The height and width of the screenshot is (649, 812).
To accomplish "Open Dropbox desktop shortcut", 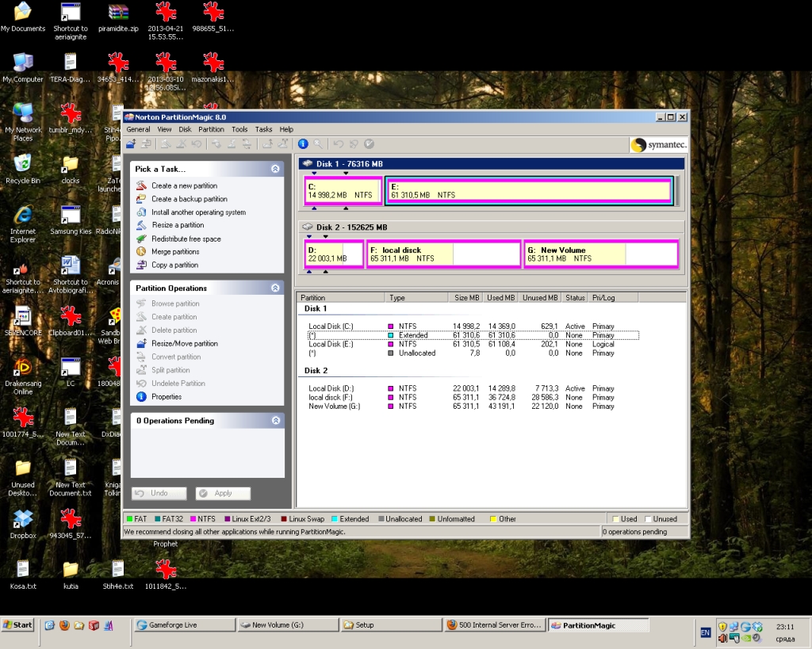I will click(23, 520).
